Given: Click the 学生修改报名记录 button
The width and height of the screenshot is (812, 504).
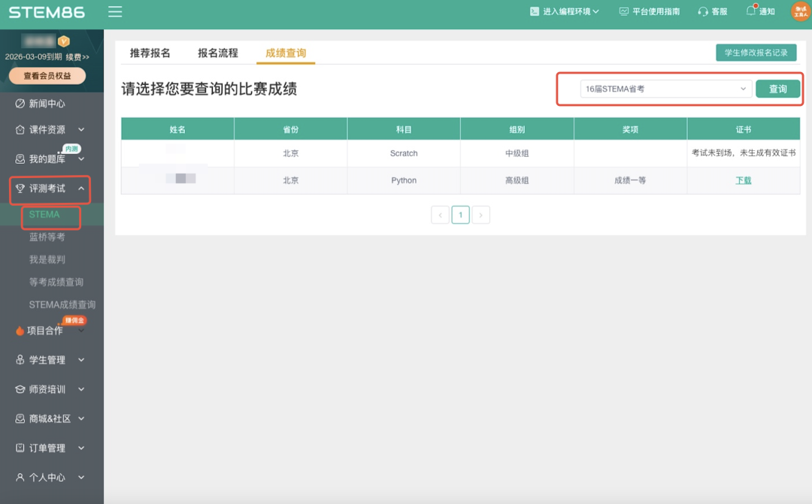Looking at the screenshot, I should tap(756, 53).
